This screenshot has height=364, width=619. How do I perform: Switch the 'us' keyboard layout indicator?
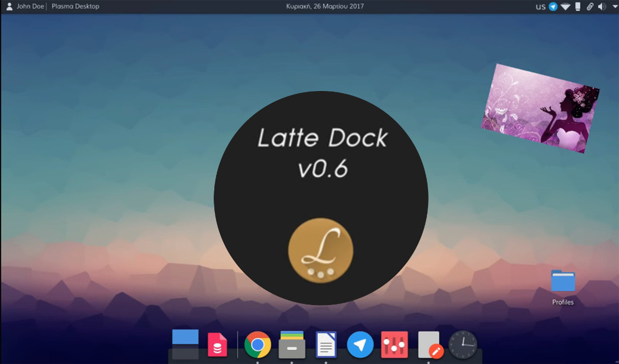tap(541, 7)
